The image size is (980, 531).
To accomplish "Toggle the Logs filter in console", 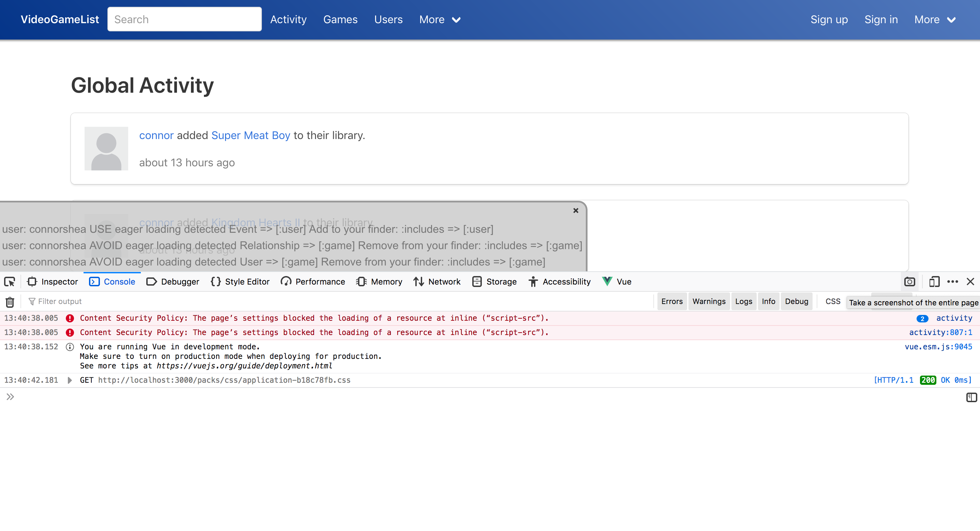I will [x=743, y=301].
